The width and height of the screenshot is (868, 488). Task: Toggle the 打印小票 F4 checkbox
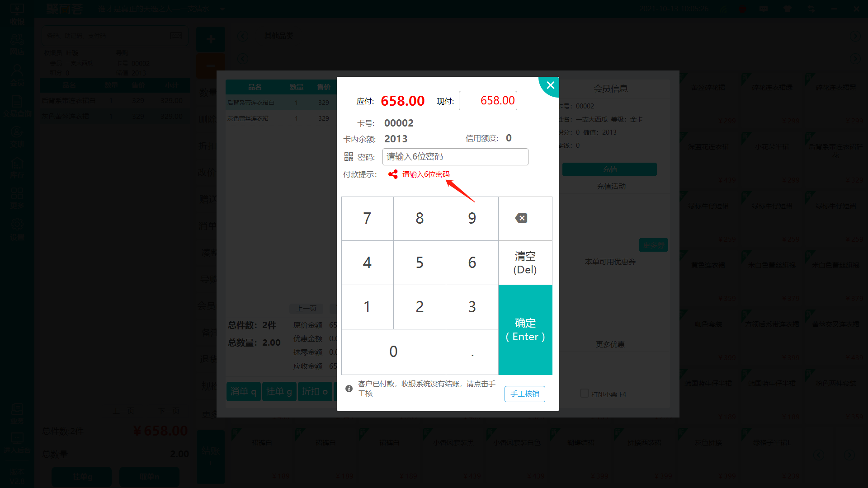click(584, 394)
